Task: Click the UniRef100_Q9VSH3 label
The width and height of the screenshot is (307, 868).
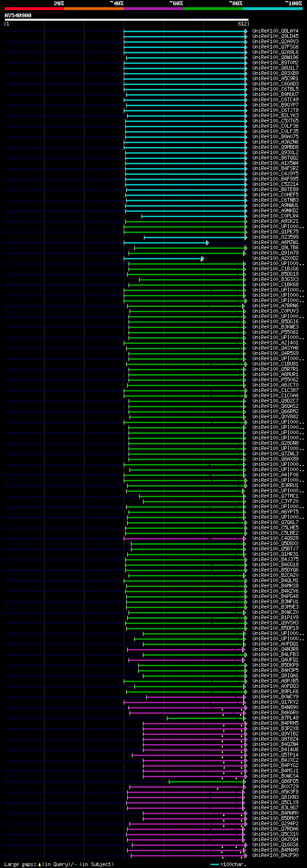Action: tap(275, 623)
